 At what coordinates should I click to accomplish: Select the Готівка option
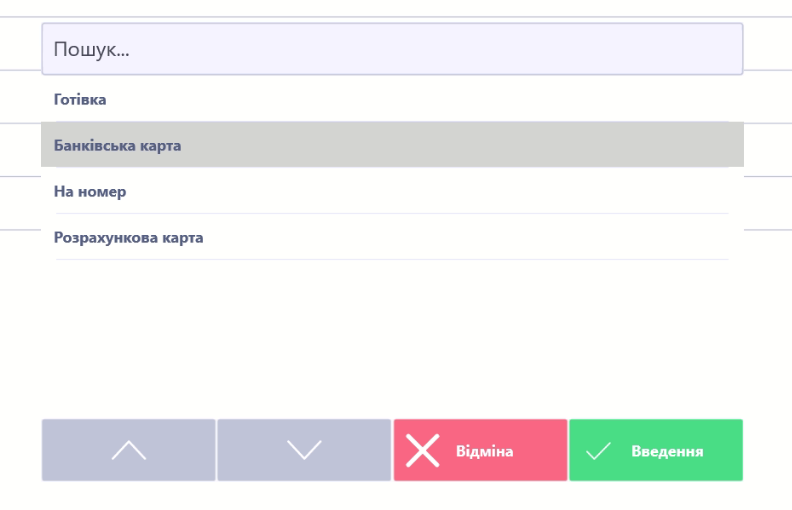pyautogui.click(x=80, y=100)
